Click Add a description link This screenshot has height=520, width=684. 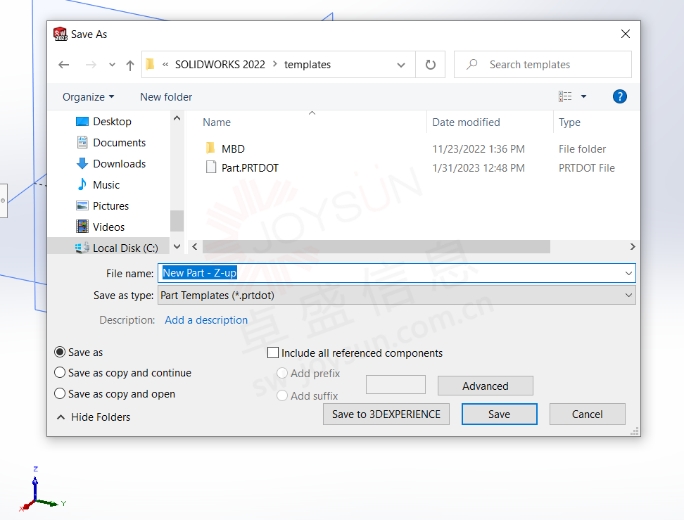coord(206,320)
